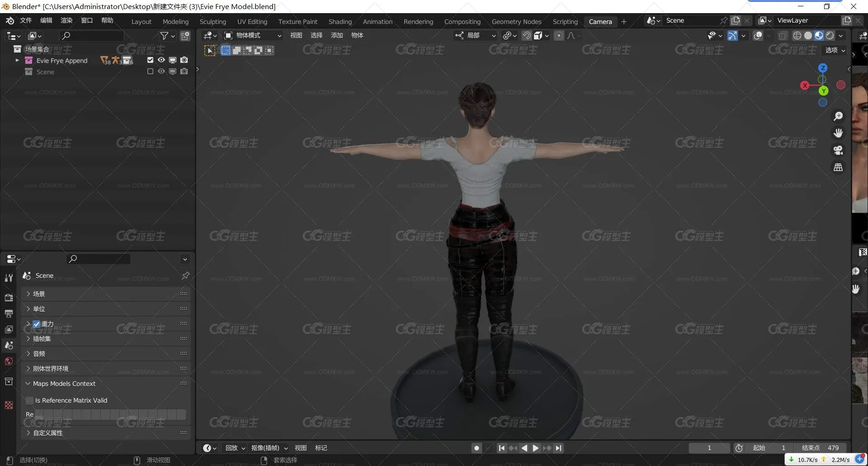The width and height of the screenshot is (868, 466).
Task: Open the View Layer properties tab
Action: click(x=9, y=329)
